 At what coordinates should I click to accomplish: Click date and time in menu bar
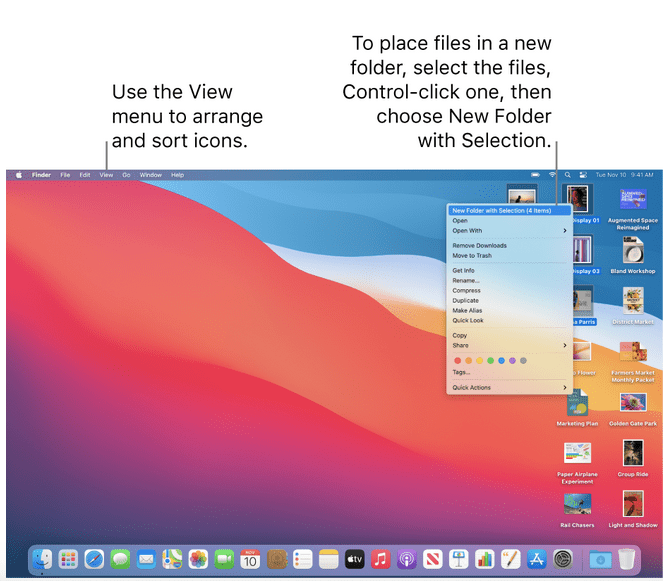point(625,175)
